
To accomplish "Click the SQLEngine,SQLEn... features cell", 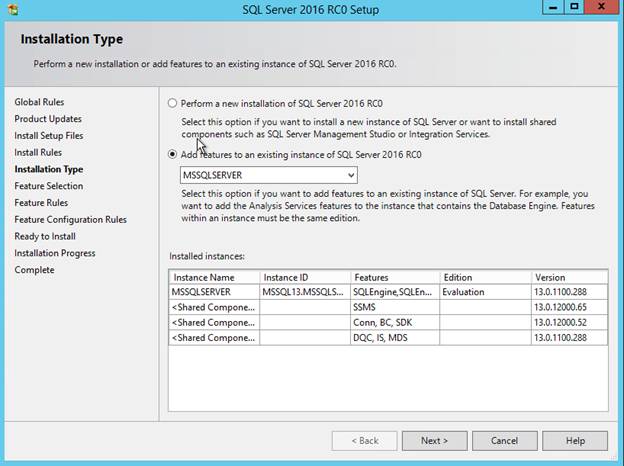I will [395, 292].
